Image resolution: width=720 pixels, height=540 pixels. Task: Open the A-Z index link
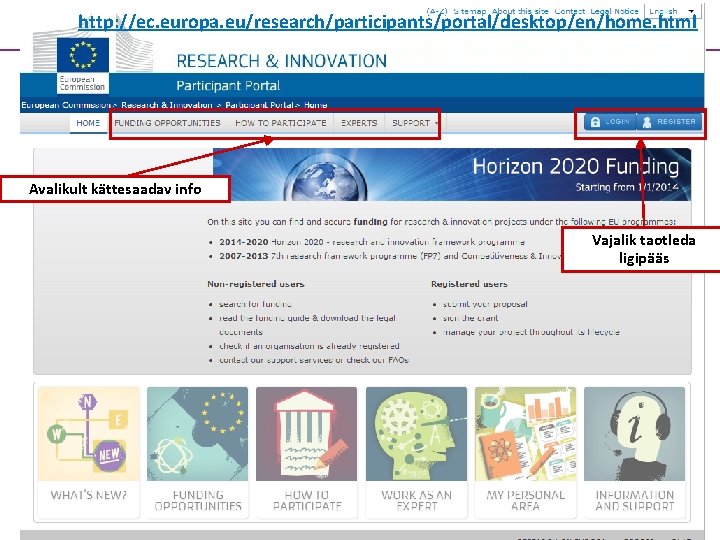coord(437,11)
